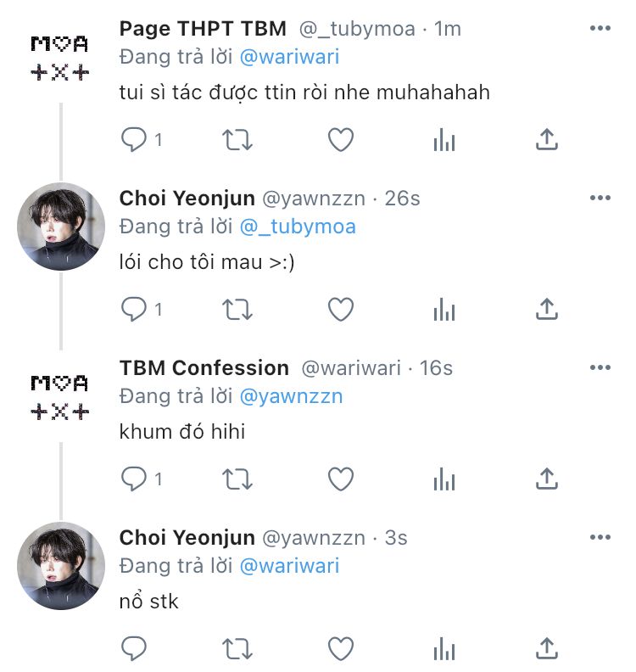Viewport: 636px width, 672px height.
Task: Open more options on "lói cho tôi mau" tweet
Action: (600, 199)
